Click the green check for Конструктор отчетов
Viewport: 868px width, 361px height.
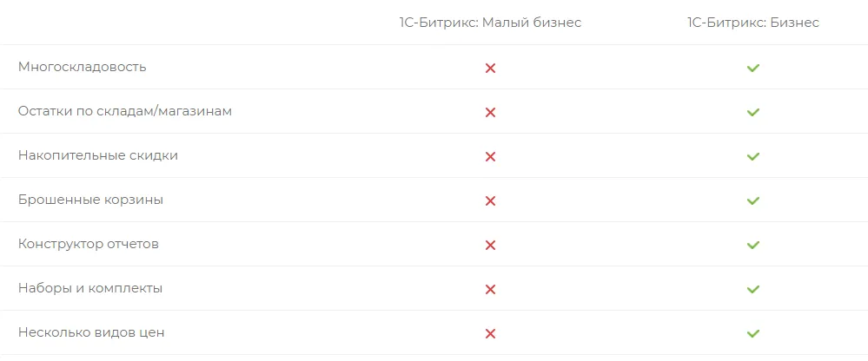click(x=753, y=245)
